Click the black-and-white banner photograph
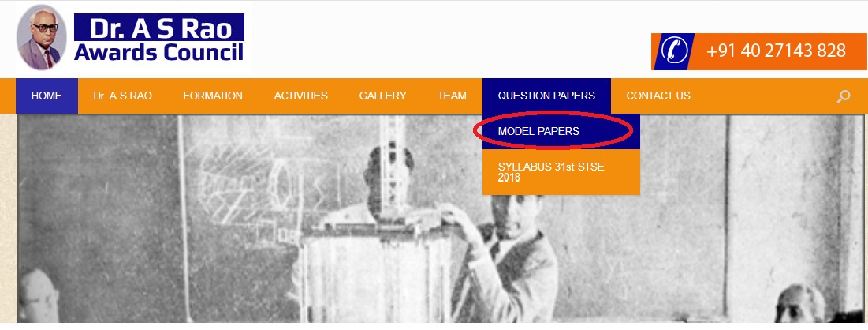Viewport: 868px width, 330px height. tap(440, 219)
